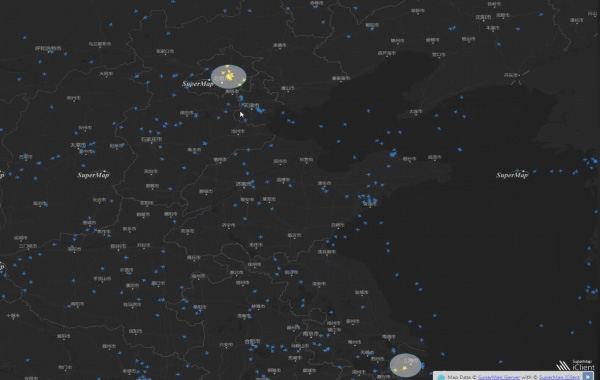Click the SuperMap watermark over the sea
Image resolution: width=600 pixels, height=380 pixels.
tap(512, 175)
